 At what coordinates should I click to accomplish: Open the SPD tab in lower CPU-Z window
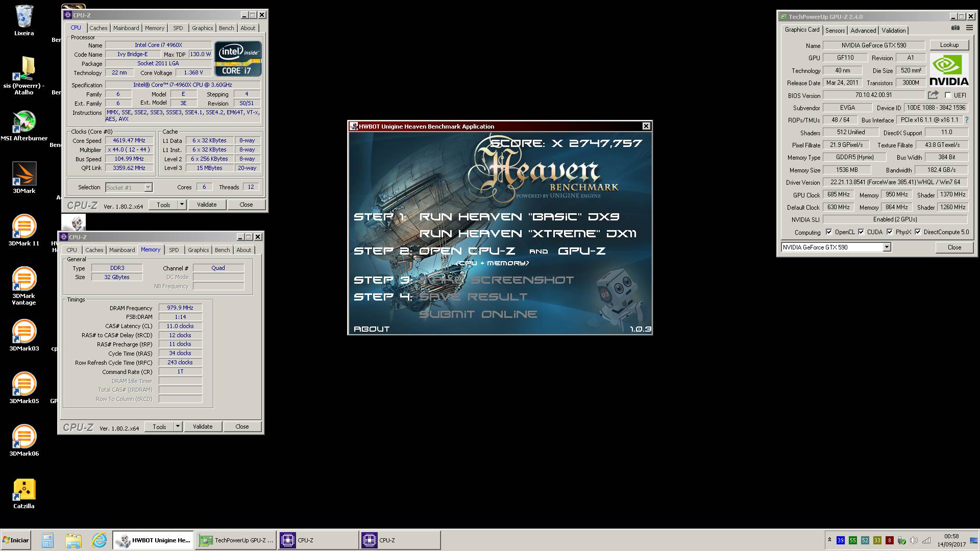click(174, 250)
